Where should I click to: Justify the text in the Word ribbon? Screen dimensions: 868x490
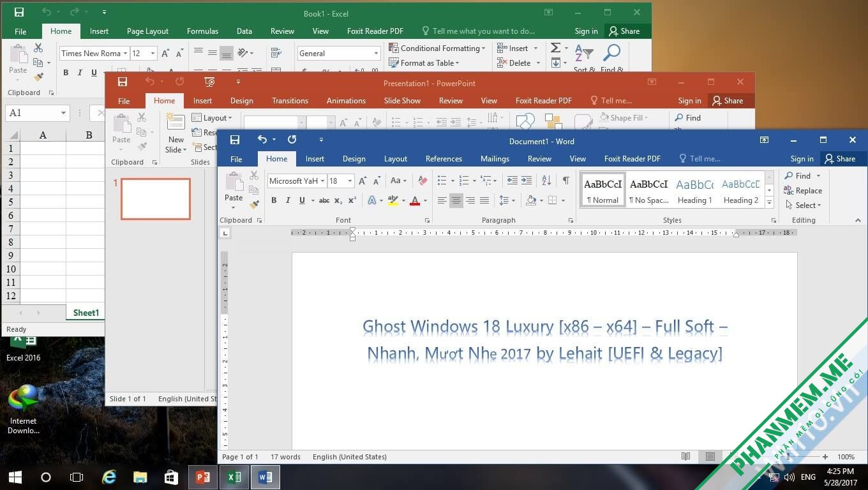click(x=484, y=200)
